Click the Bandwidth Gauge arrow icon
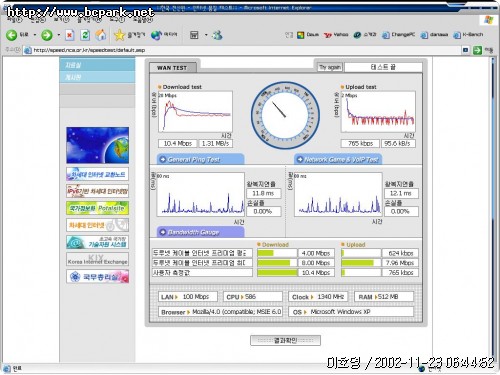 coord(163,232)
